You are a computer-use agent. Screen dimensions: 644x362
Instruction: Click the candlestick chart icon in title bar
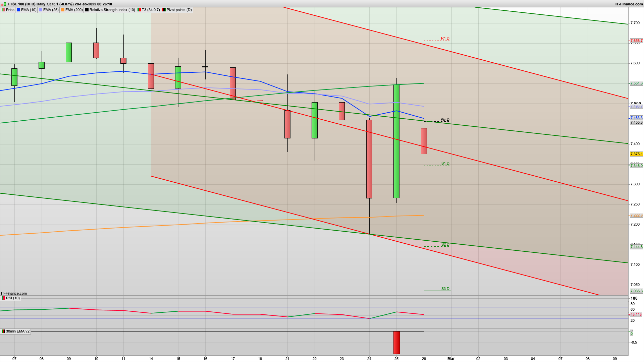[3, 4]
